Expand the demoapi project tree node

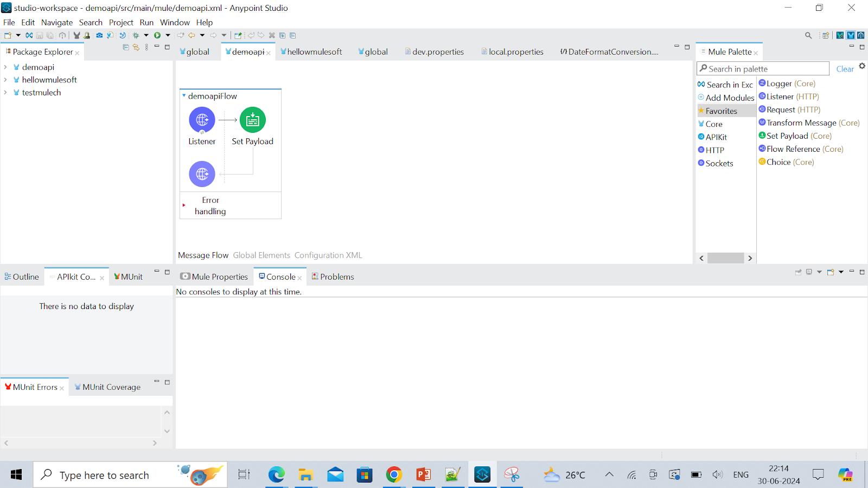click(5, 67)
